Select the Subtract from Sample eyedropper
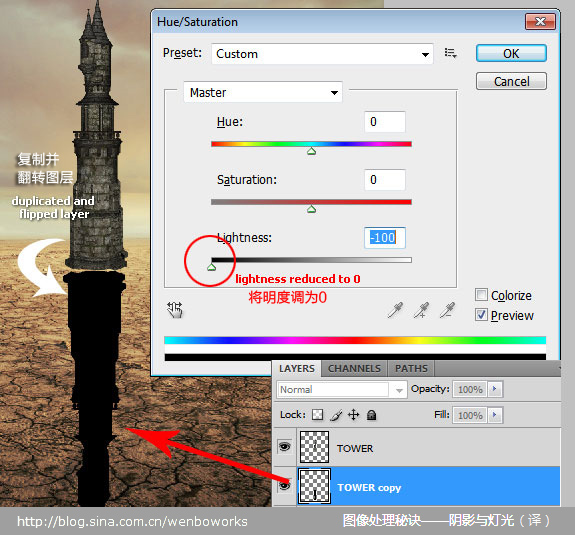The width and height of the screenshot is (575, 535). (x=447, y=310)
